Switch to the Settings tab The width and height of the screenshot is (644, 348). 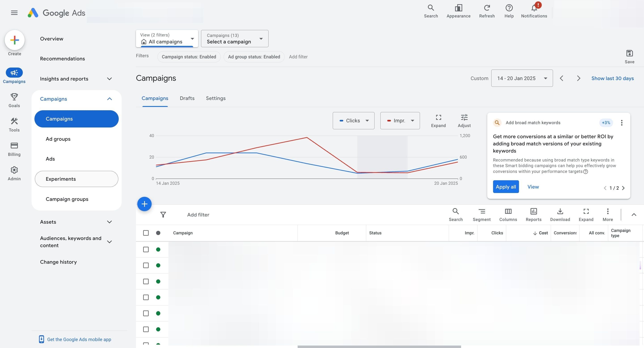pos(216,98)
